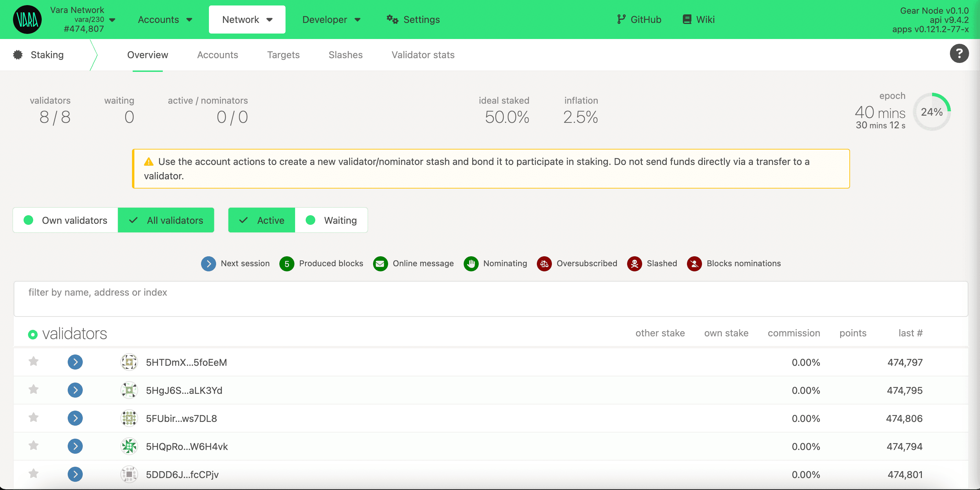Click identicon of validator 5DDD6J...fcCPjv
The height and width of the screenshot is (490, 980).
coord(129,474)
